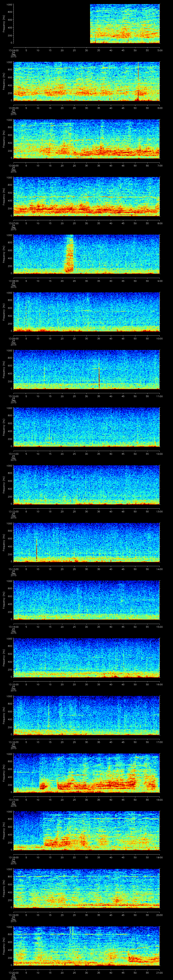Open the spectrogram panel starting at 13:16:00

[86, 715]
